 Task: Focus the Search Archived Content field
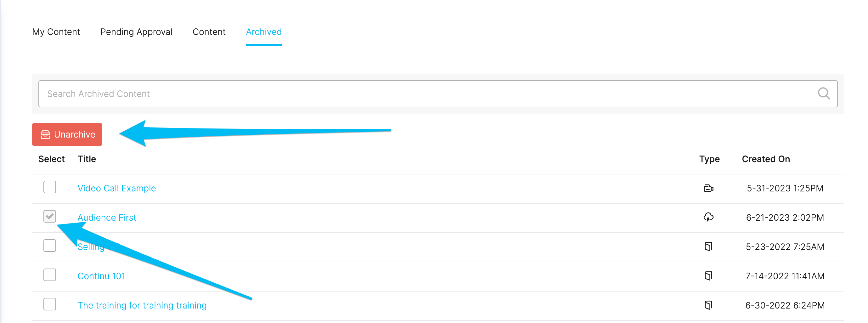[x=438, y=94]
